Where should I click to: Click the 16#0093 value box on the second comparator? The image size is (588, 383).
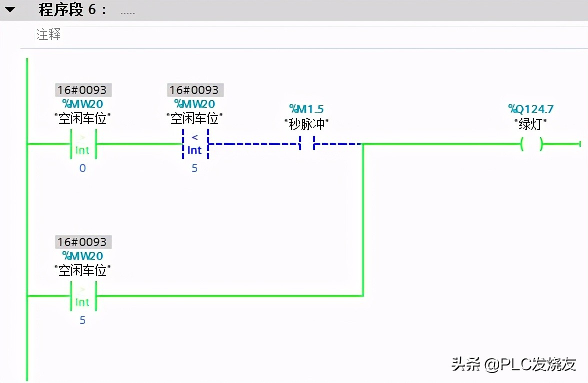click(194, 90)
